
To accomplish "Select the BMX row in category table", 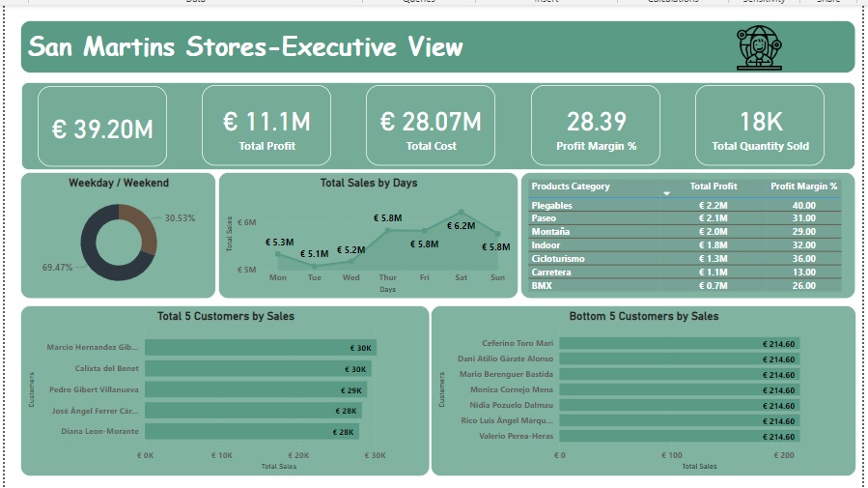I will click(686, 285).
